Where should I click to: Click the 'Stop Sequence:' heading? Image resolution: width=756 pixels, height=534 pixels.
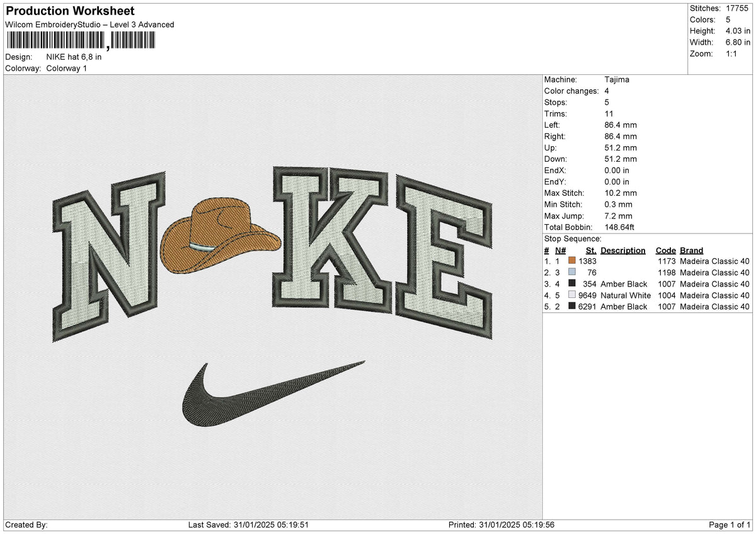[x=573, y=239]
